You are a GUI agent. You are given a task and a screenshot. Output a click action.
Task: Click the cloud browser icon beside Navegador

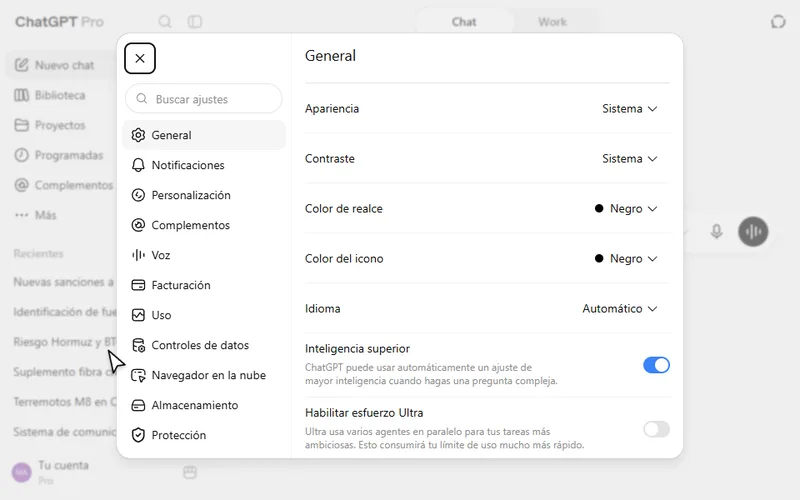click(138, 376)
